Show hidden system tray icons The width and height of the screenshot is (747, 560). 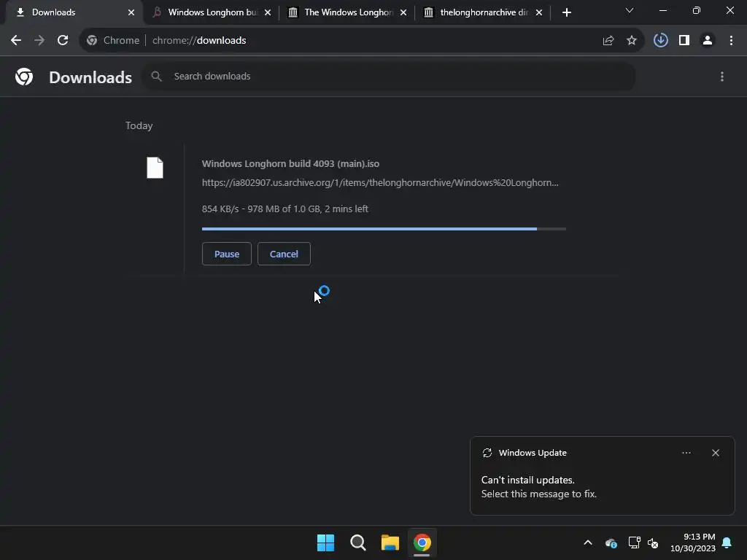588,542
